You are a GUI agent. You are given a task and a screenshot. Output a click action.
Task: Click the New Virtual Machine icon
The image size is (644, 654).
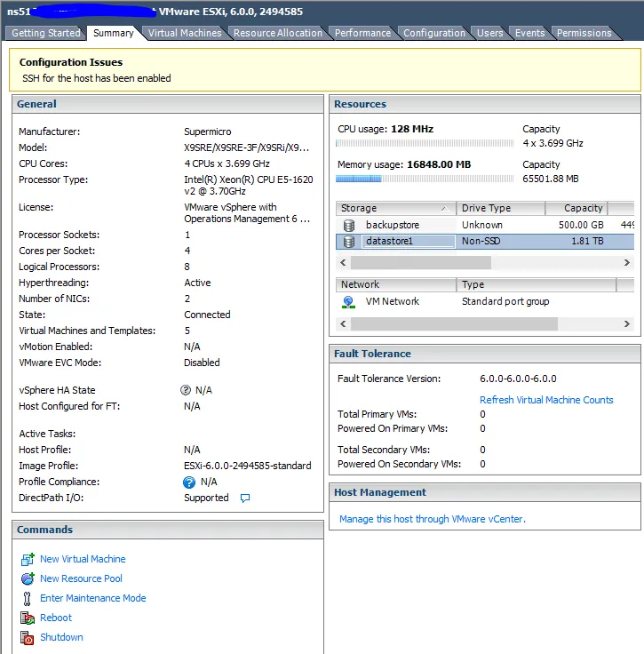pyautogui.click(x=26, y=559)
